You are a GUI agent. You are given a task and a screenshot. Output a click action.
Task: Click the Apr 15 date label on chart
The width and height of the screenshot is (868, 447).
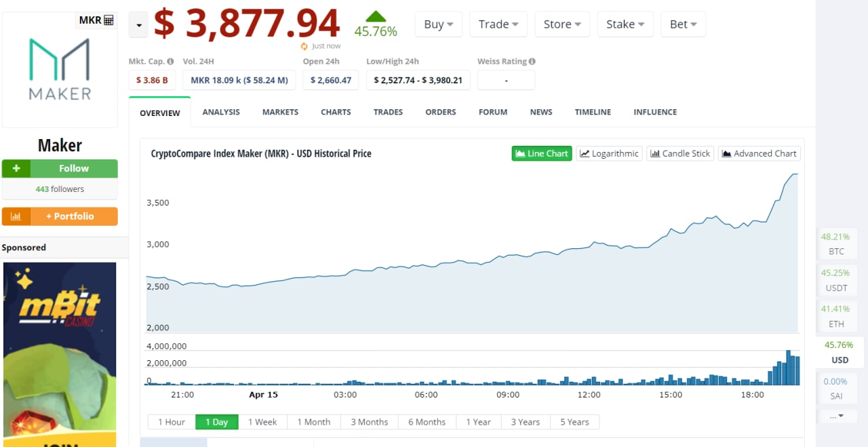coord(263,394)
